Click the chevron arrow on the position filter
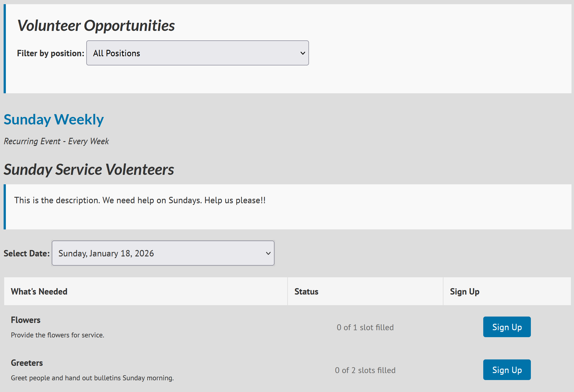This screenshot has height=392, width=574. pyautogui.click(x=303, y=53)
